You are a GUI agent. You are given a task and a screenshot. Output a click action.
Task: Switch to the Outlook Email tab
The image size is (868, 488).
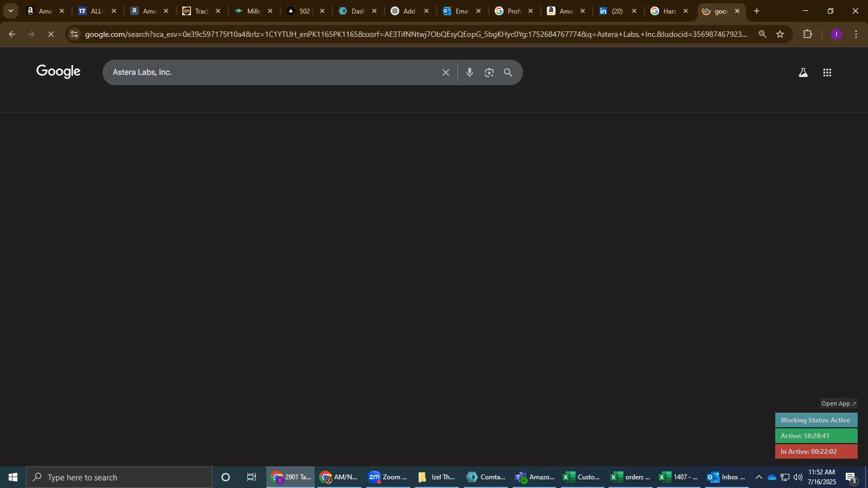pyautogui.click(x=461, y=11)
